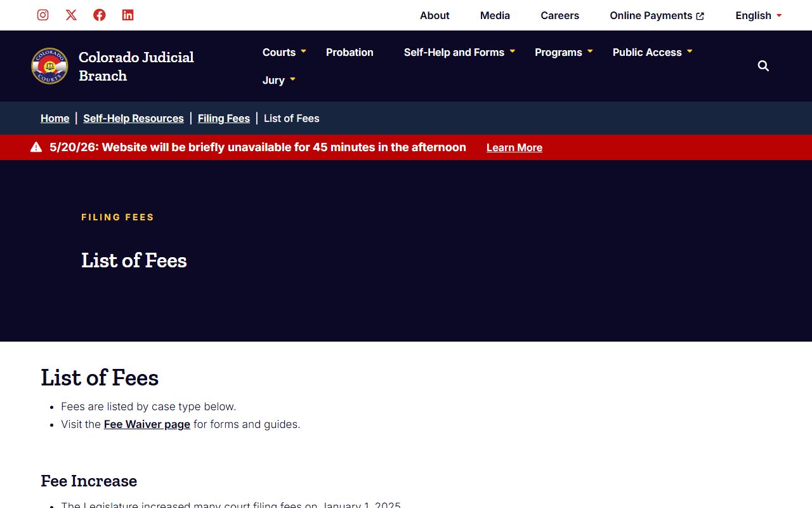Click the yellow FILING FEES label

[x=117, y=217]
